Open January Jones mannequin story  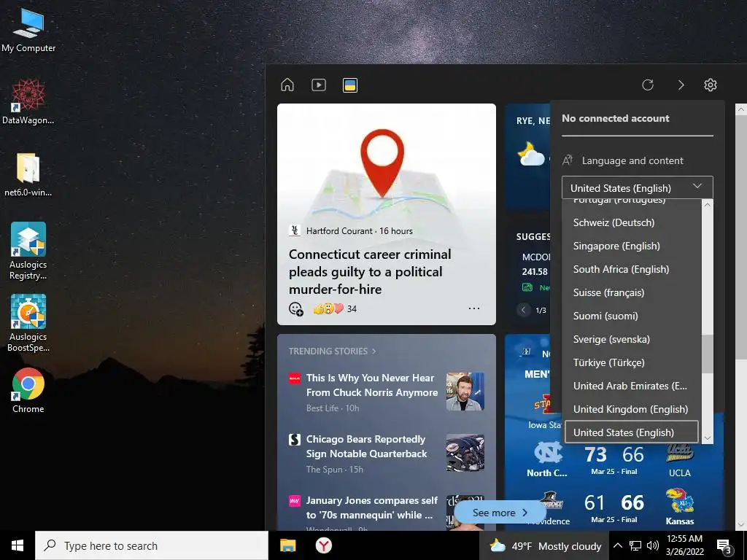pos(371,507)
